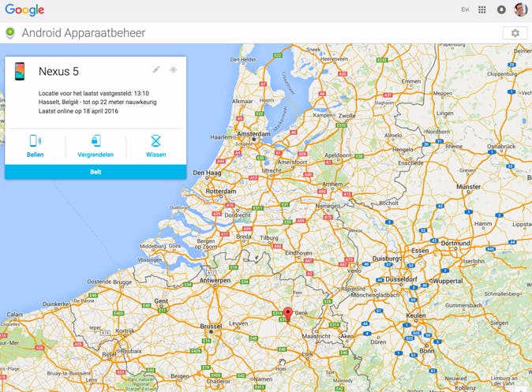
Task: Click Gent on the map
Action: click(161, 301)
